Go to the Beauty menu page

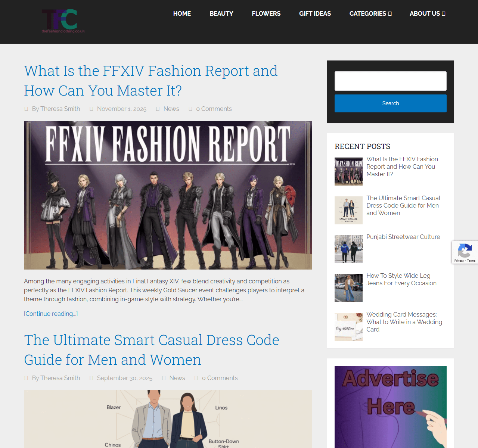pyautogui.click(x=221, y=13)
